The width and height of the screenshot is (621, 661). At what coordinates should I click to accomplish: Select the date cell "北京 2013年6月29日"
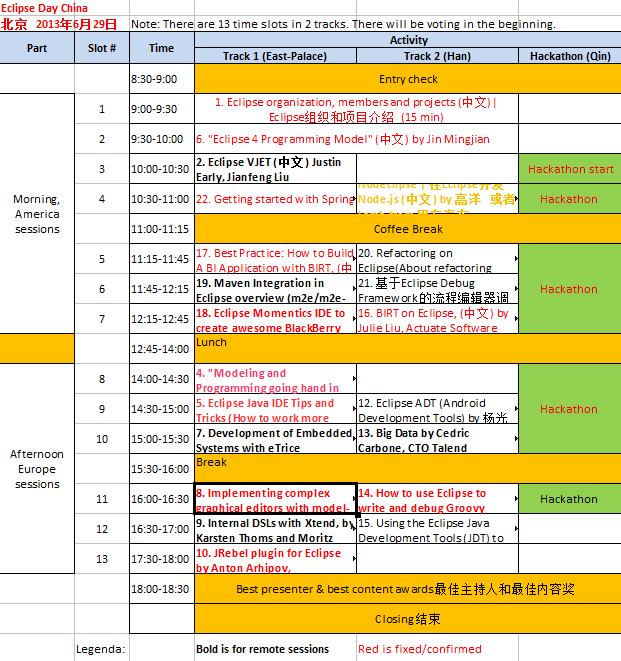tap(59, 24)
